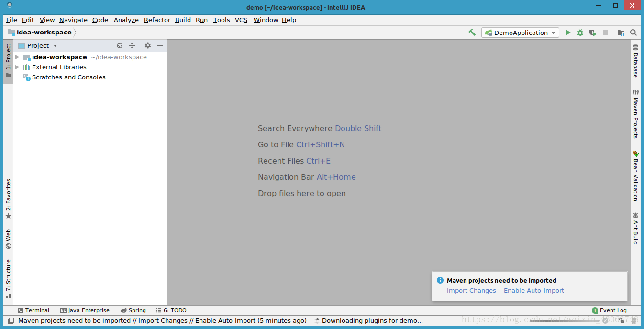Open the Bean Validation tool window

point(635,175)
